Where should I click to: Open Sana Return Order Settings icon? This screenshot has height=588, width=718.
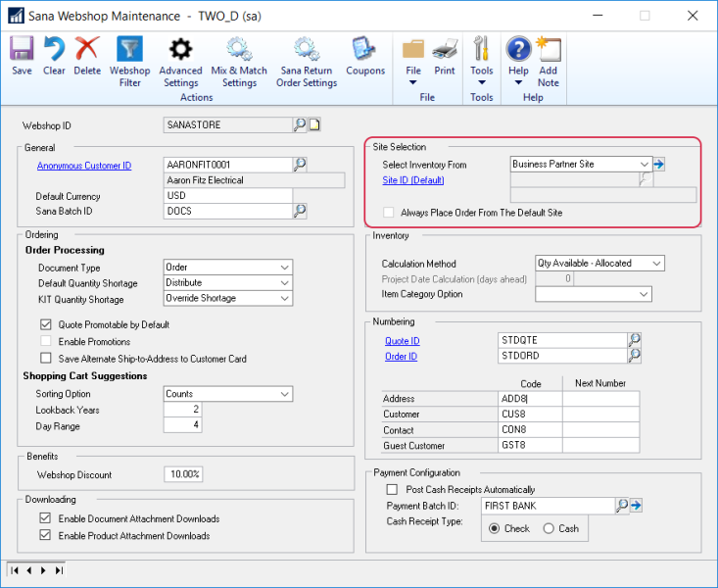click(x=307, y=49)
